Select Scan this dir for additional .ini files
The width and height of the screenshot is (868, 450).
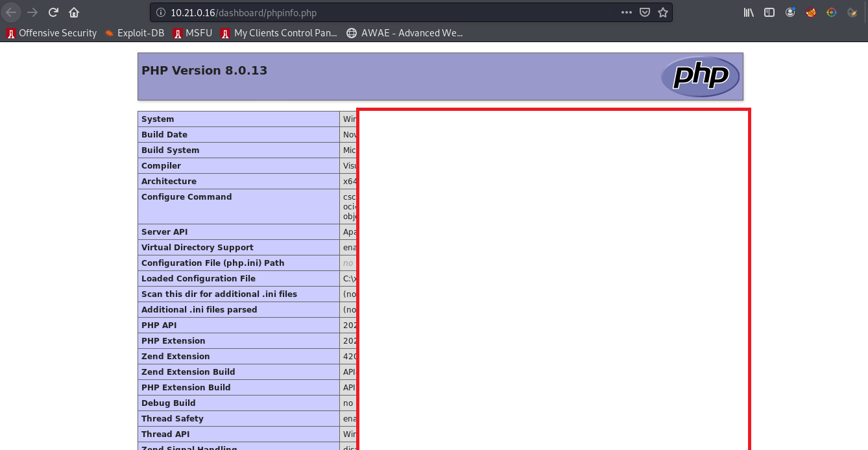(x=219, y=294)
